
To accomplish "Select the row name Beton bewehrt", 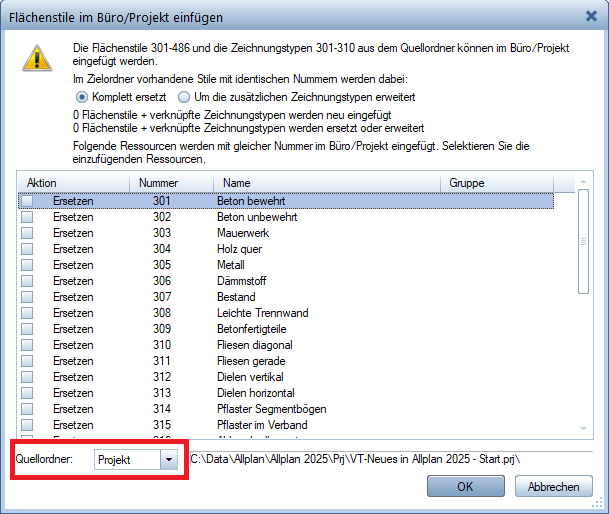I will coord(251,201).
